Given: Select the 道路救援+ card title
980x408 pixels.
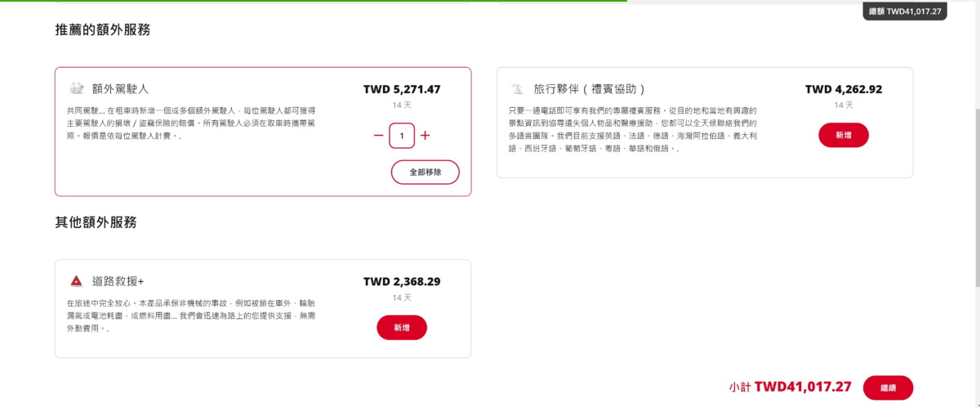Looking at the screenshot, I should point(118,281).
